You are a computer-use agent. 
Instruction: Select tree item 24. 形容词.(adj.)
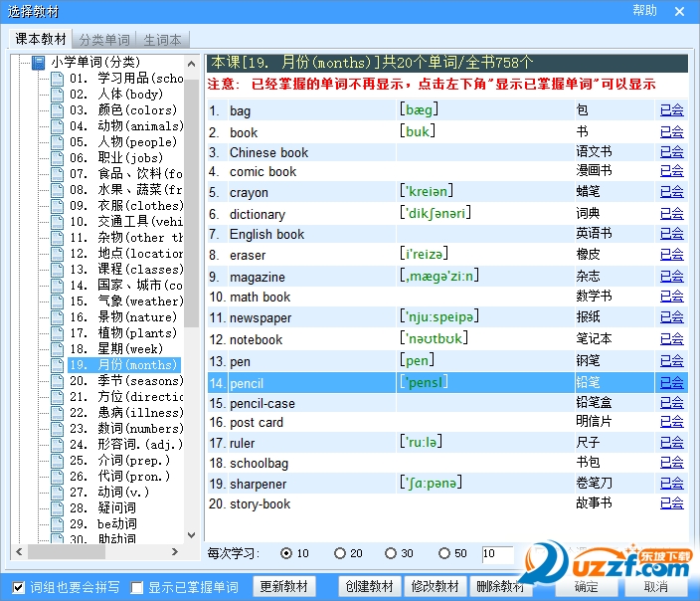126,445
